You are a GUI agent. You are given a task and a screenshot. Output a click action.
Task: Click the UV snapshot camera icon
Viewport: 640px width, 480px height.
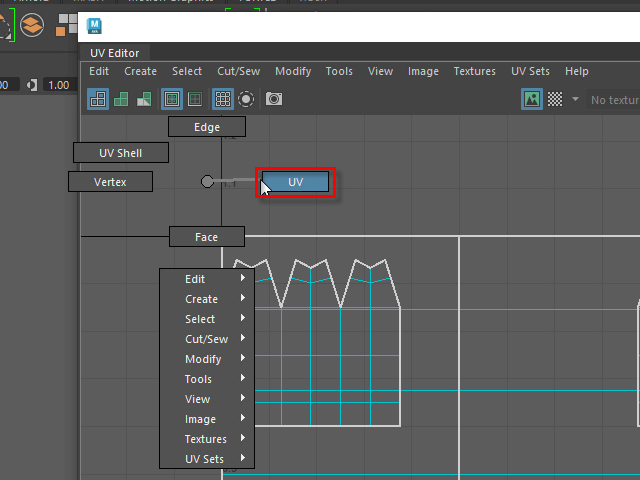pyautogui.click(x=273, y=99)
